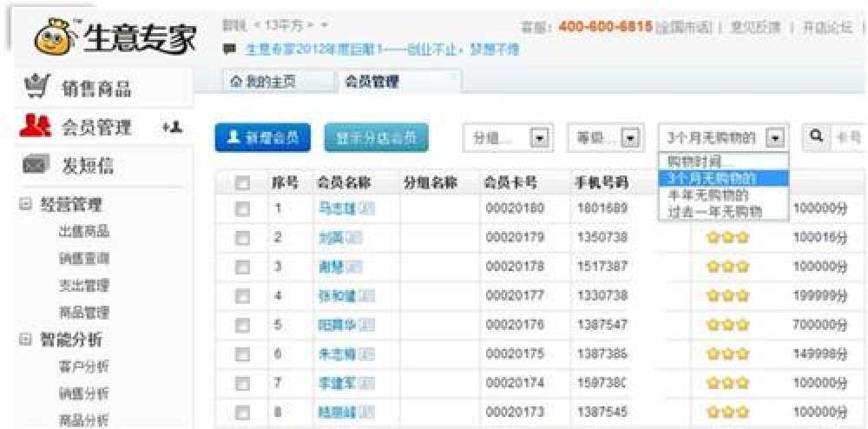This screenshot has width=868, height=429.
Task: Open the 等级 level filter dropdown
Action: tap(606, 136)
